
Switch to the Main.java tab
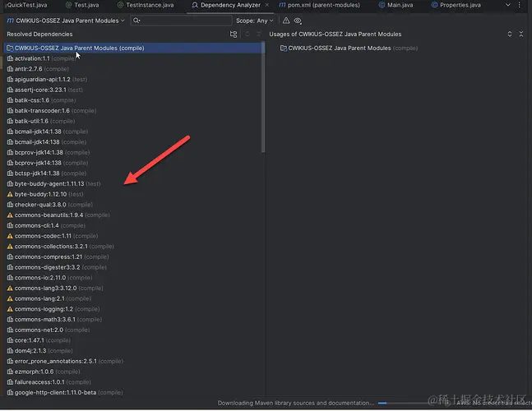396,5
